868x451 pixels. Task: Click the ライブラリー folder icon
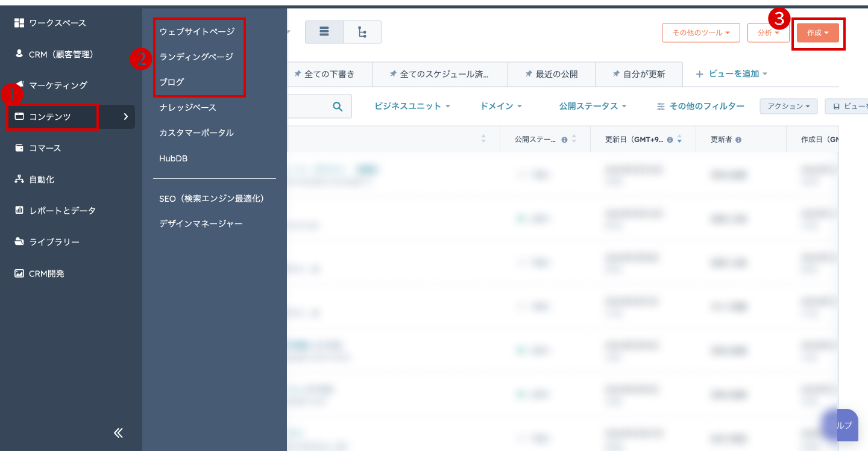click(19, 242)
